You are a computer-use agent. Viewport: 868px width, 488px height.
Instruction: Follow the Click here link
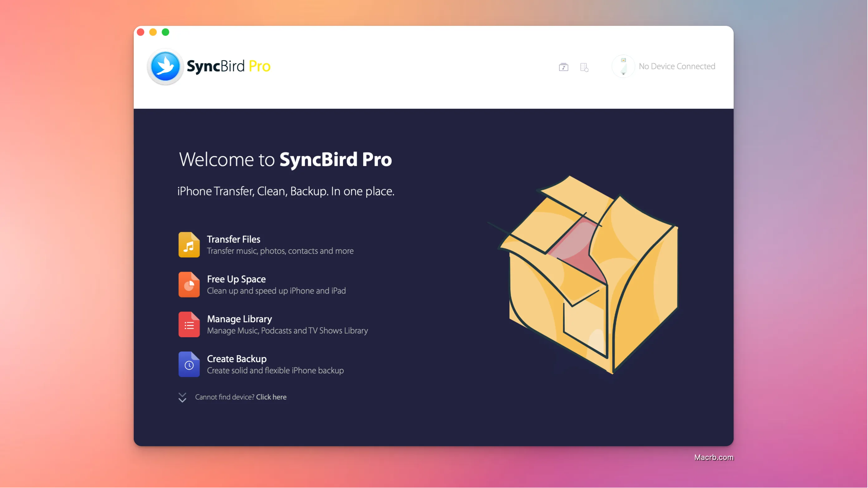271,397
